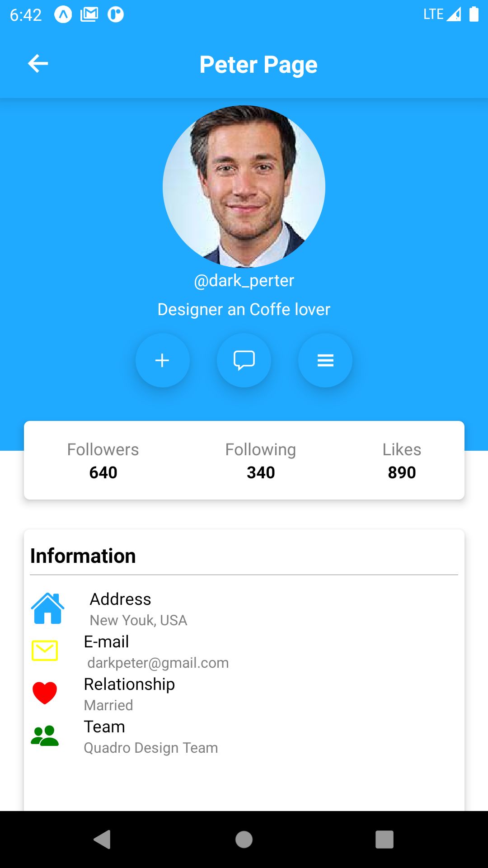Open the hamburger menu button
The image size is (488, 868).
(x=325, y=360)
